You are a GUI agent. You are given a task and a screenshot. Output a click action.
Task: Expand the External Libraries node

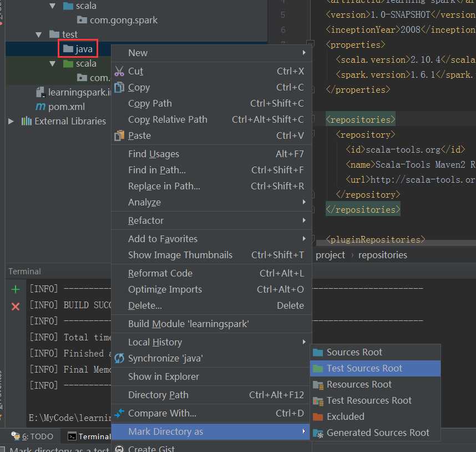click(x=11, y=121)
